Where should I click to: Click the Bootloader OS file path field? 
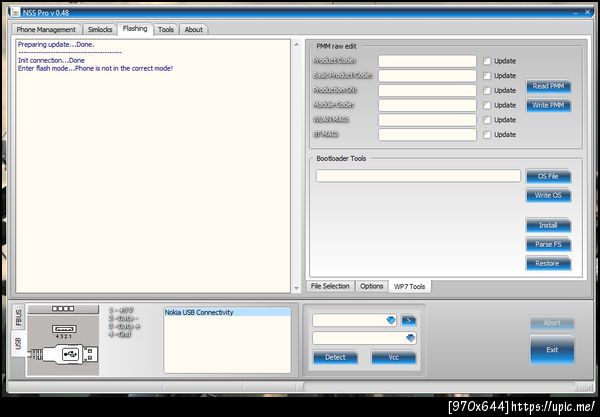click(418, 176)
